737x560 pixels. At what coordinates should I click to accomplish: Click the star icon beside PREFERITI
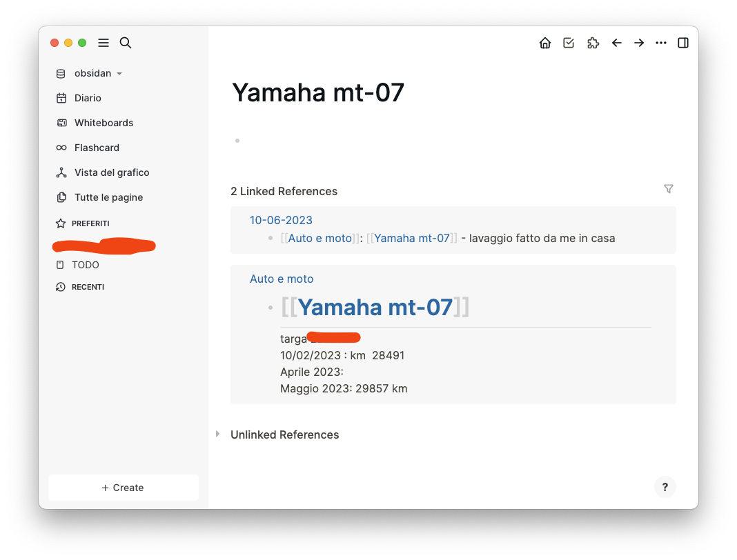(61, 223)
